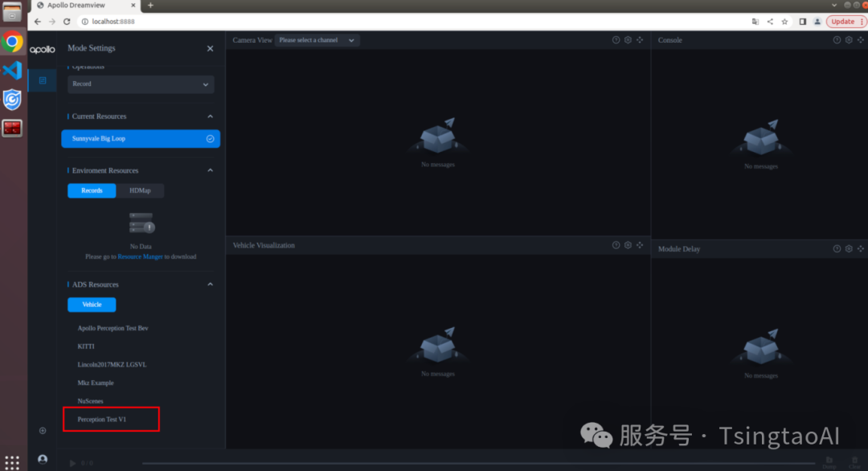Reload the localhost:8888 page
Viewport: 868px width, 471px height.
67,22
